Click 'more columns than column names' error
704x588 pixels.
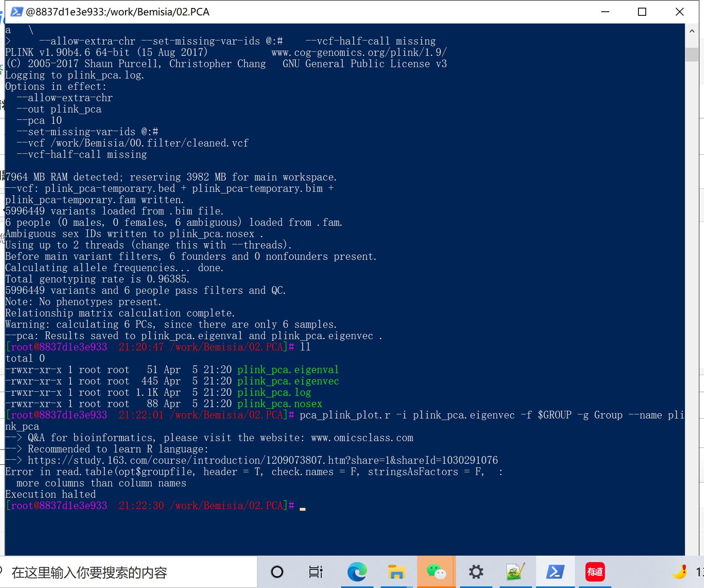click(x=101, y=483)
